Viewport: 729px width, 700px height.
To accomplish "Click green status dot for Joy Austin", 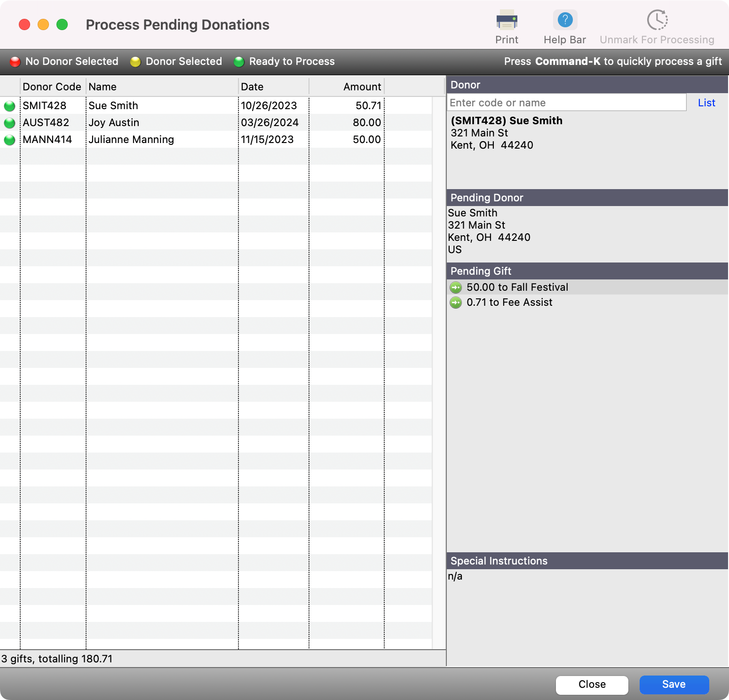I will (x=9, y=123).
